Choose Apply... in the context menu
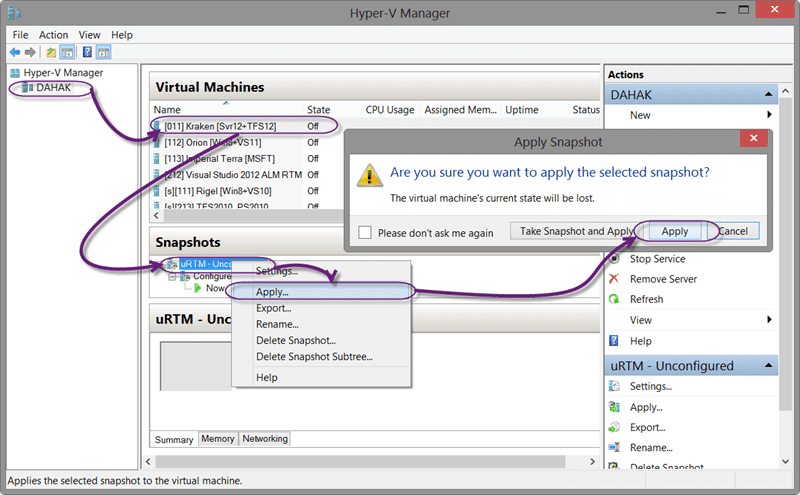800x495 pixels. tap(321, 292)
